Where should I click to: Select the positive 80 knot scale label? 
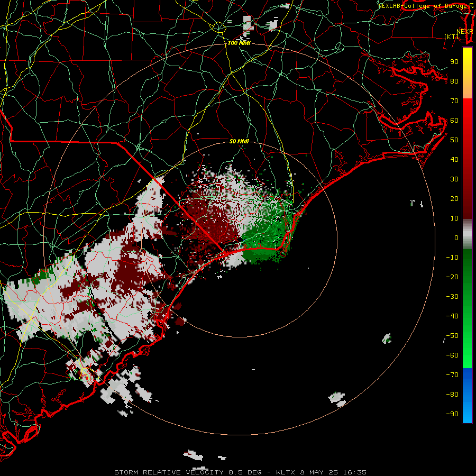click(x=454, y=81)
